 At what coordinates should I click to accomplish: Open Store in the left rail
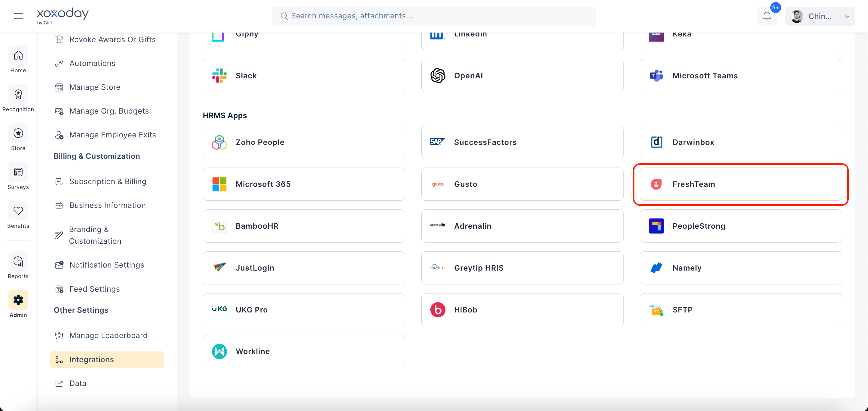18,137
